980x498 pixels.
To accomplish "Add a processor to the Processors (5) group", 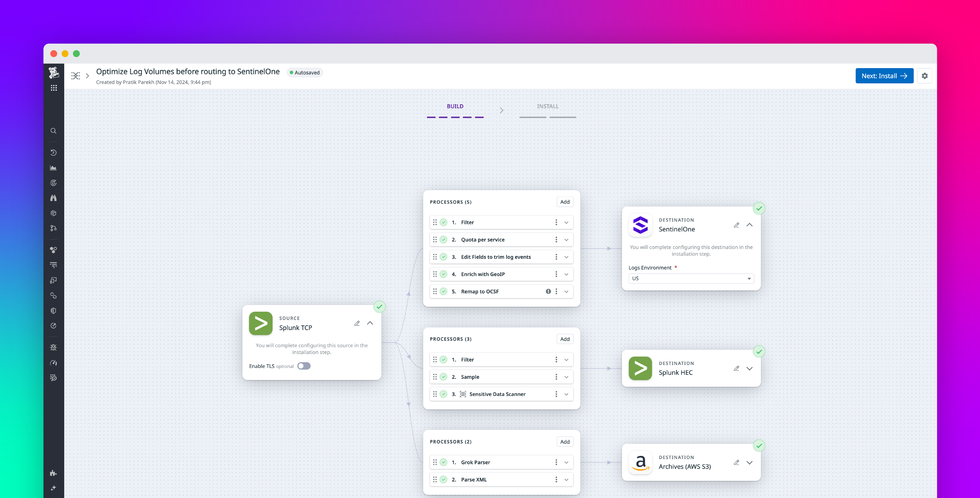I will [565, 202].
